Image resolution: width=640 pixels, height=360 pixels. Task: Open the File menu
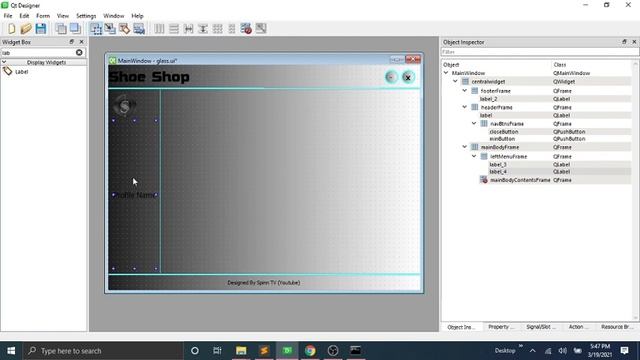click(x=8, y=16)
